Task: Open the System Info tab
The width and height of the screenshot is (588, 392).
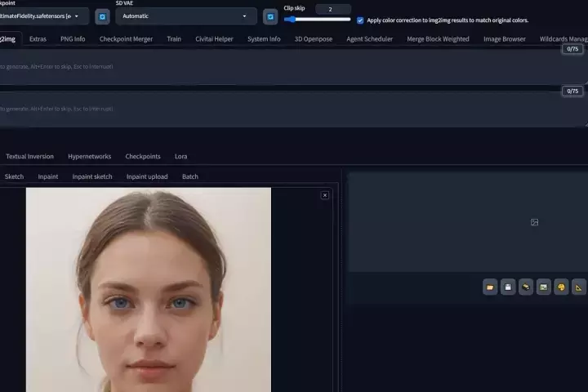Action: (264, 39)
